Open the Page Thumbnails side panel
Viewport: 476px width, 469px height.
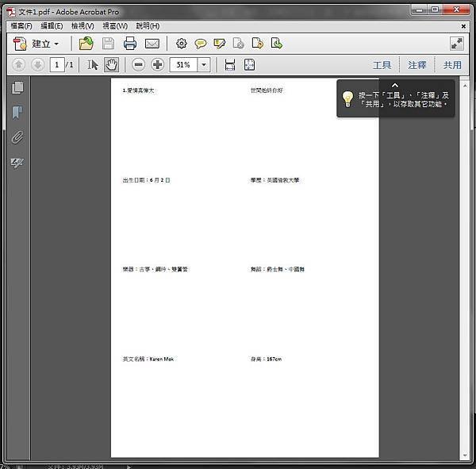tap(17, 88)
